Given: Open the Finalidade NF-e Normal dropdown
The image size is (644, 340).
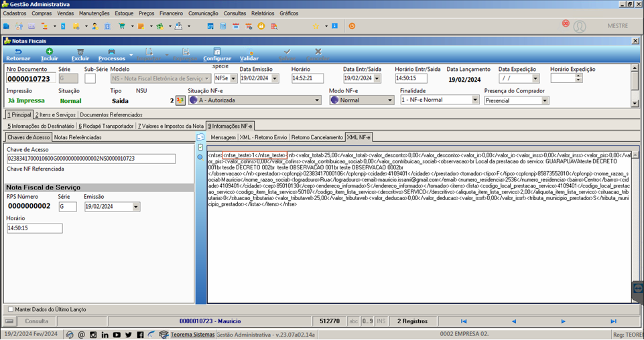Looking at the screenshot, I should click(475, 100).
